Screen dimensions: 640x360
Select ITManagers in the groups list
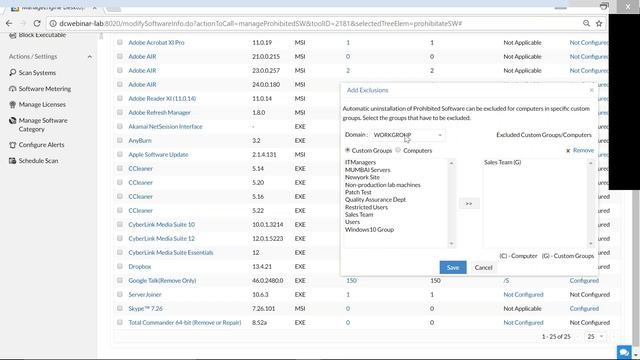coord(360,162)
